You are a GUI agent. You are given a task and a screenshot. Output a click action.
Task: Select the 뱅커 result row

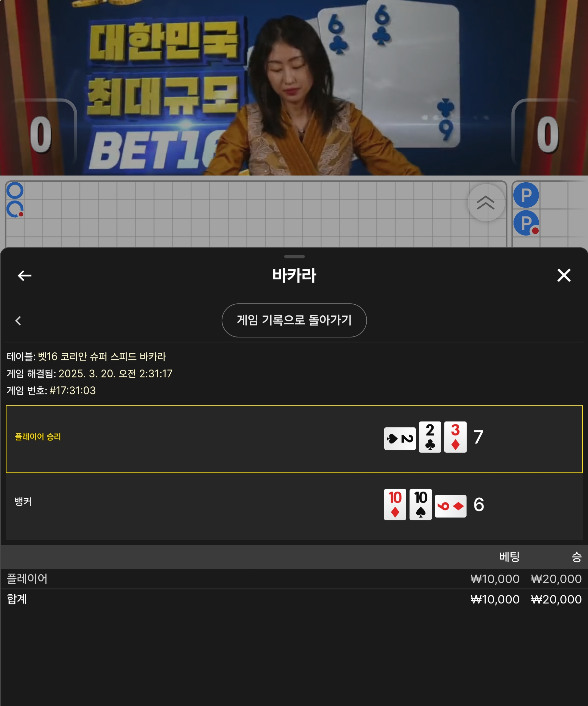294,507
